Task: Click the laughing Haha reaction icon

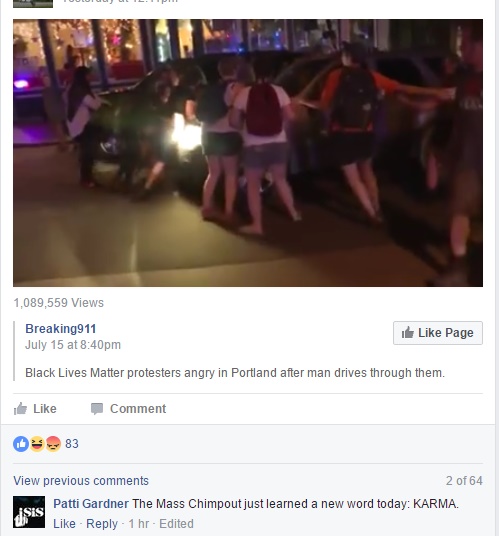Action: pyautogui.click(x=37, y=444)
